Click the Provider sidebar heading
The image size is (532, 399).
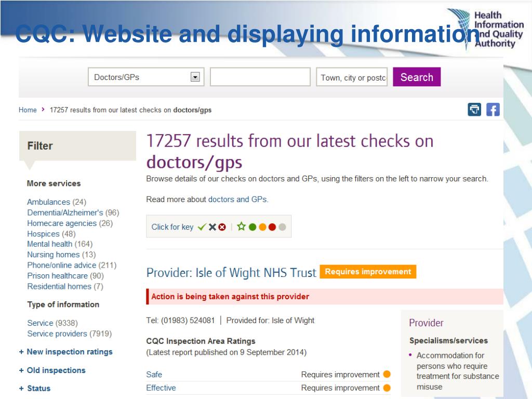(x=426, y=323)
